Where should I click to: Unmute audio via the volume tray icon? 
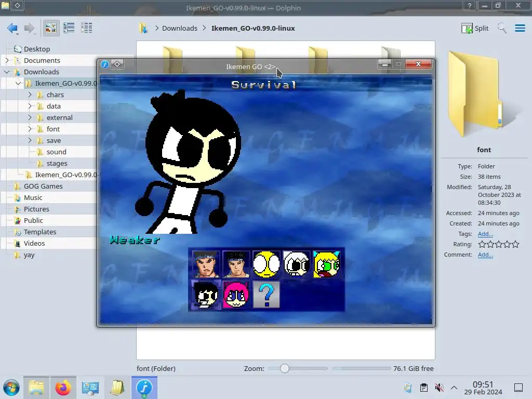[439, 388]
